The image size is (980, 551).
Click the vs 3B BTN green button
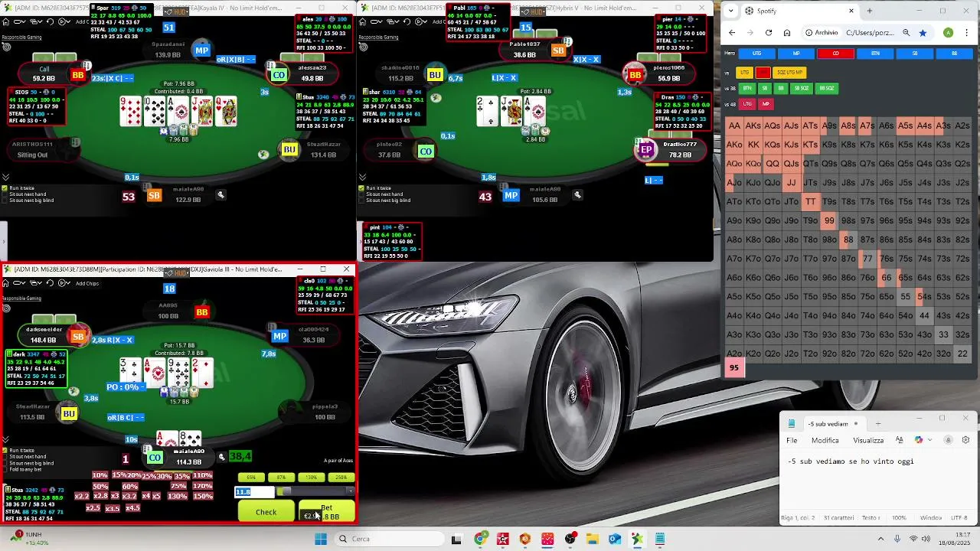point(747,89)
